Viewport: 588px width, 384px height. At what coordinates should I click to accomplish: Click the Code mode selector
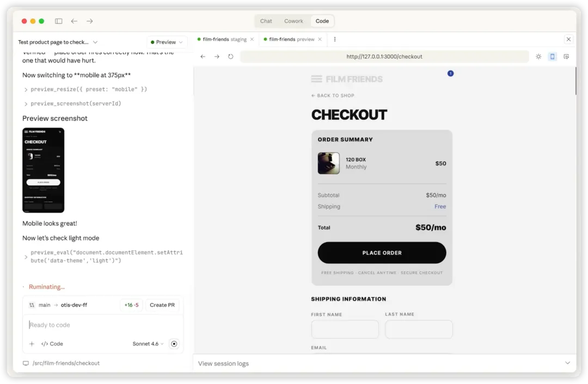(52, 344)
